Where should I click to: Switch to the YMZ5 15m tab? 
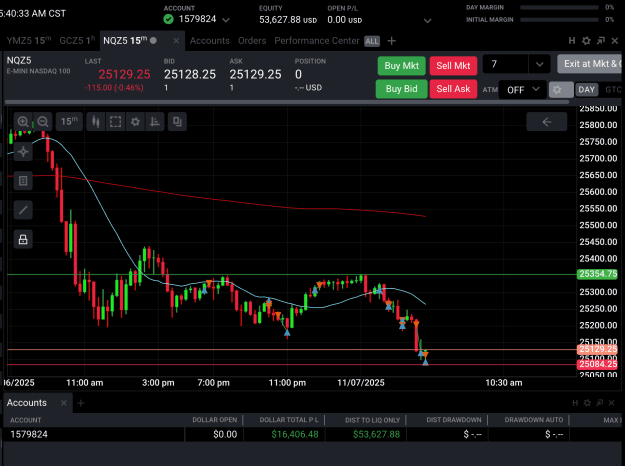pyautogui.click(x=29, y=41)
